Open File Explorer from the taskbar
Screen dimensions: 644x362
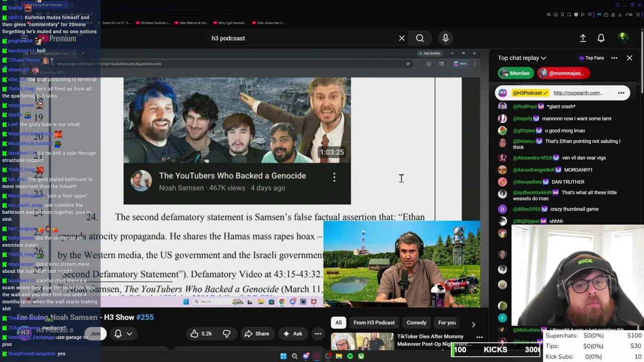pos(339,356)
